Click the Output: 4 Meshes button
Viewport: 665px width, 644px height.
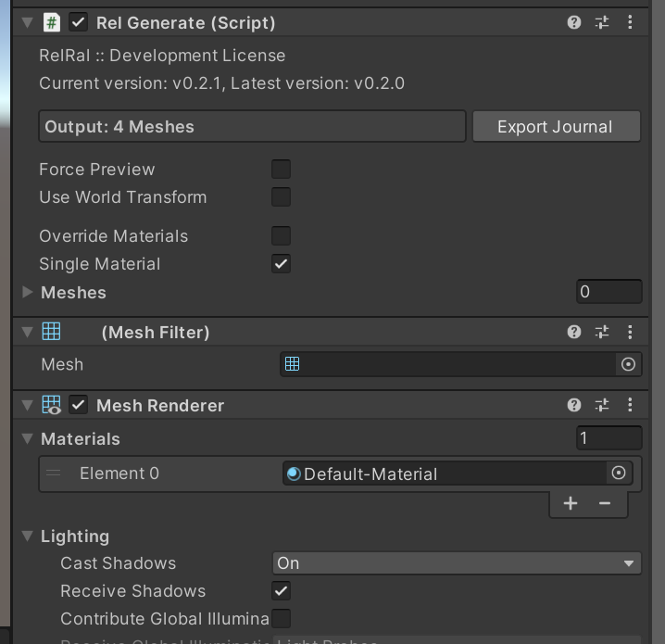pyautogui.click(x=252, y=126)
